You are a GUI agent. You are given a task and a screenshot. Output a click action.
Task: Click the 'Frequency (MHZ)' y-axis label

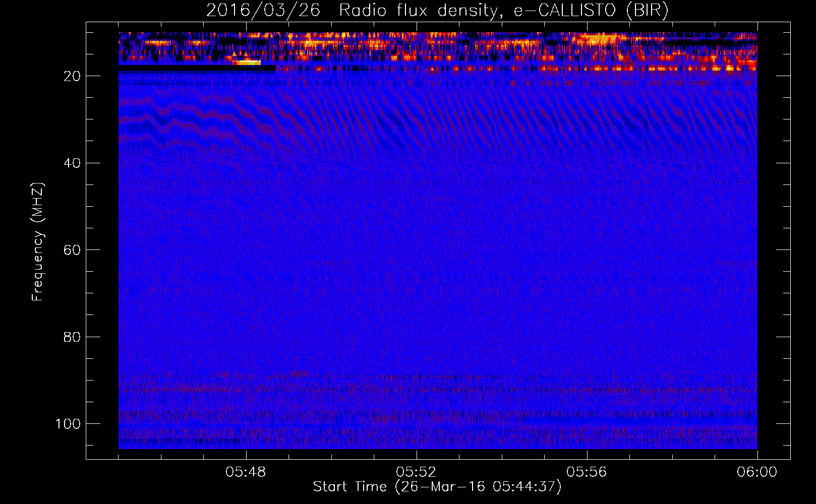(x=38, y=242)
